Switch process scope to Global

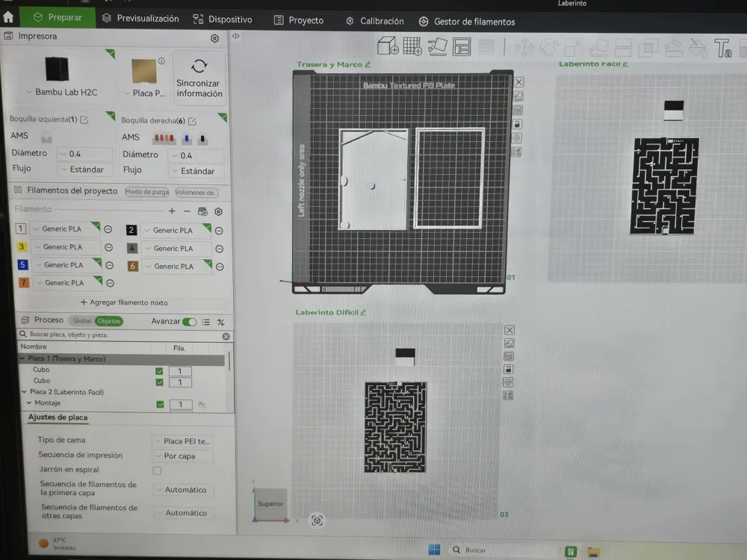coord(82,320)
